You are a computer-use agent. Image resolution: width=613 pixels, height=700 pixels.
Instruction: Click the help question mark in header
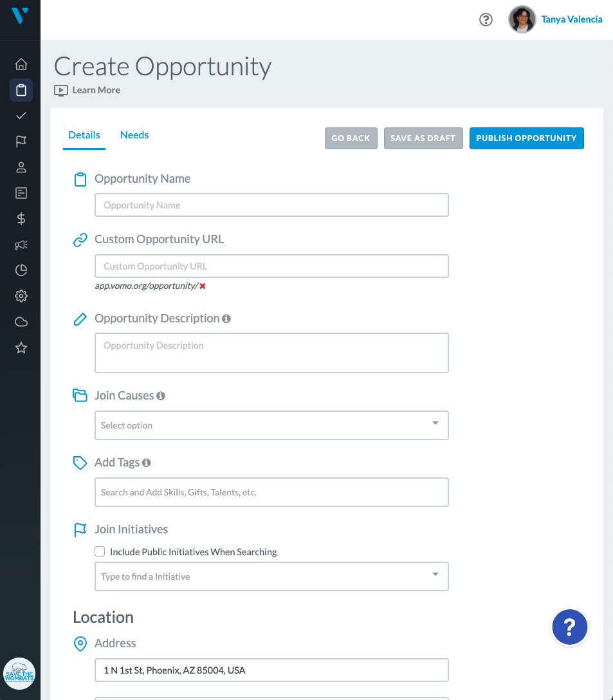pos(486,20)
